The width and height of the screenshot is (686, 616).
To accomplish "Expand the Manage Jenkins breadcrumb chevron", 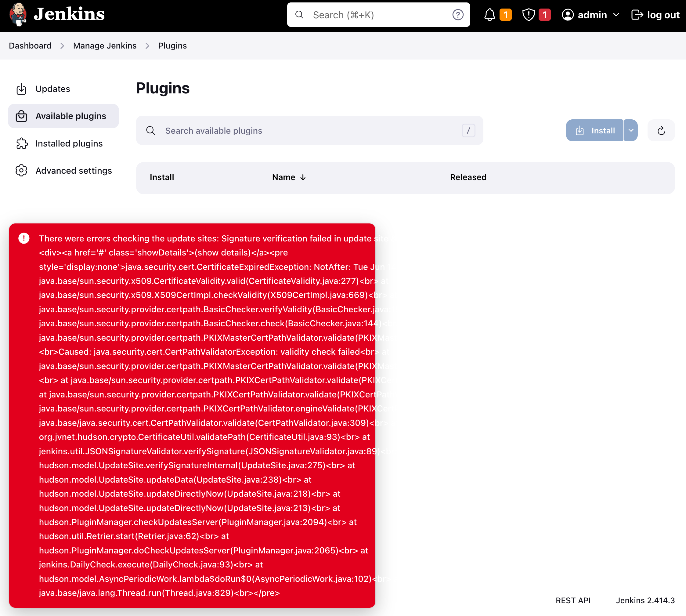I will coord(148,46).
